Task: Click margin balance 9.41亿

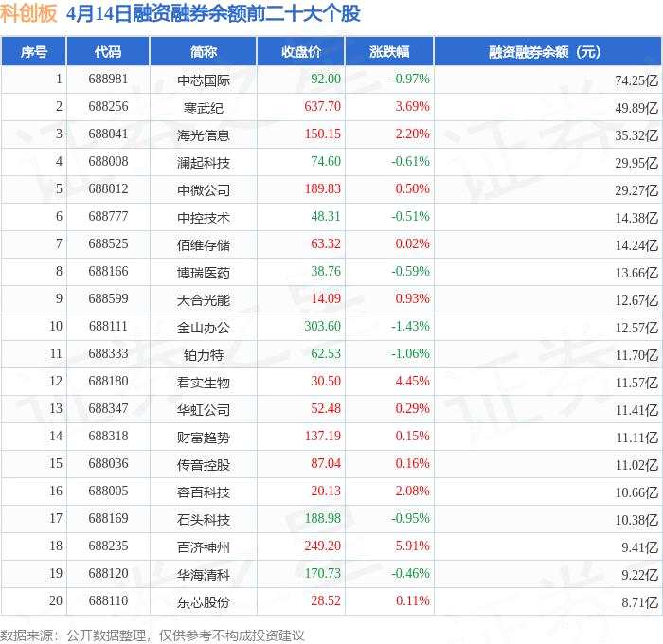Action: 639,547
